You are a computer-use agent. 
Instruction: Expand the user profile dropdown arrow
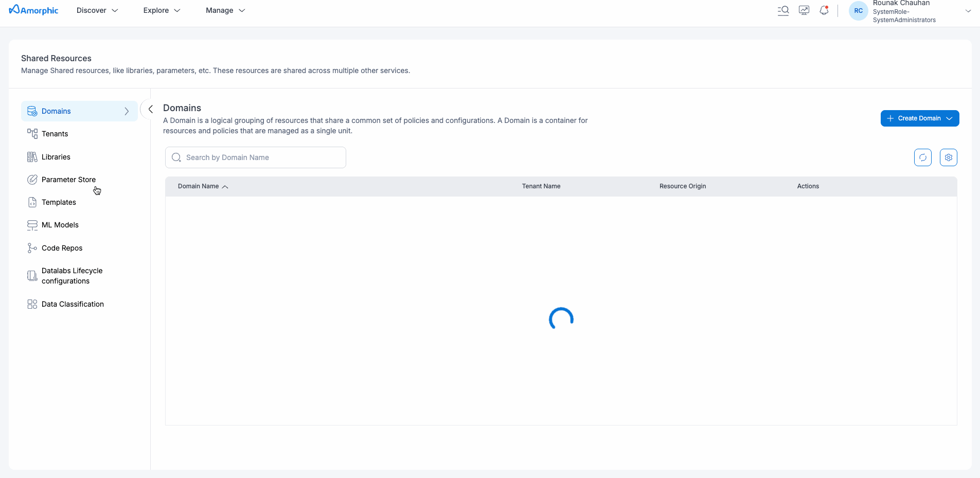point(968,11)
